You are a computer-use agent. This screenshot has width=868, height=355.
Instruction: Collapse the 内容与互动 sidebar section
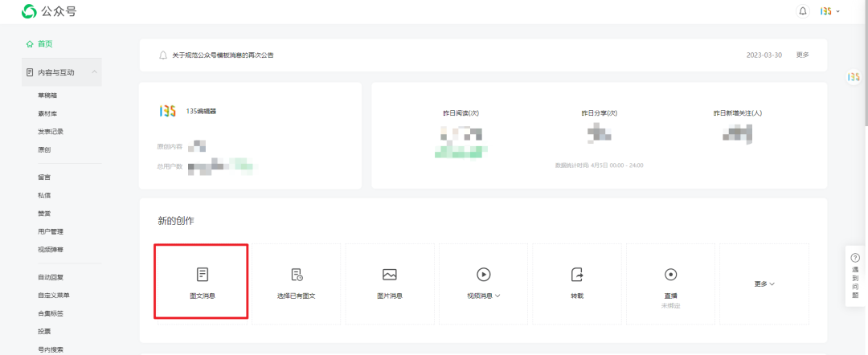click(x=95, y=72)
